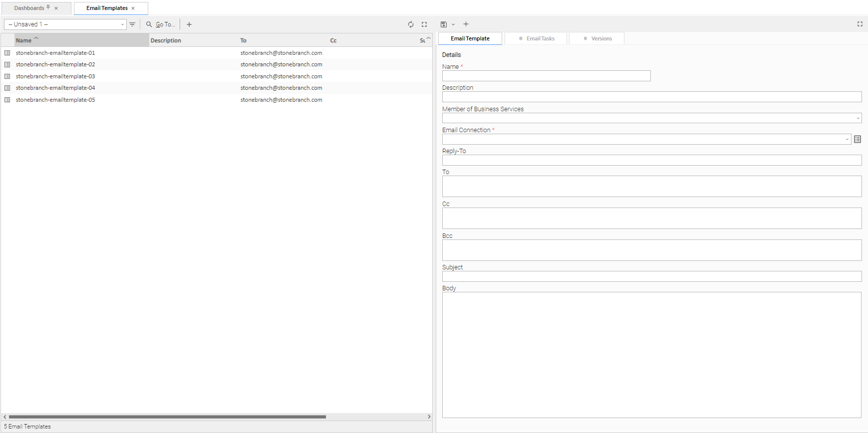Click the save icon in the details toolbar
This screenshot has height=433, width=868.
click(x=443, y=24)
